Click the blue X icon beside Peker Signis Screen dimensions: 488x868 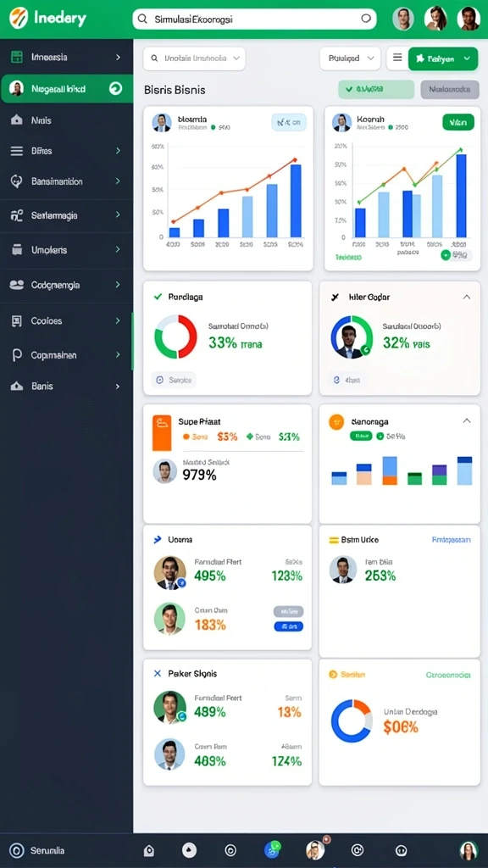(x=157, y=673)
